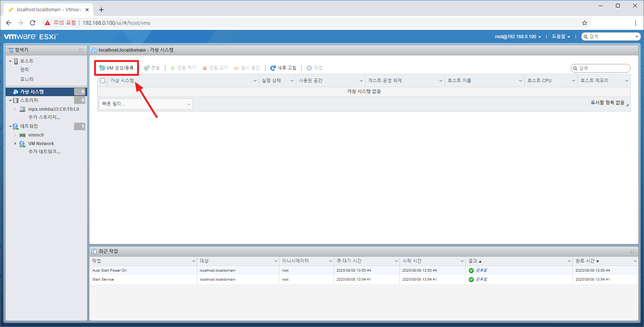Click the 추가 스토리지... link

click(44, 117)
